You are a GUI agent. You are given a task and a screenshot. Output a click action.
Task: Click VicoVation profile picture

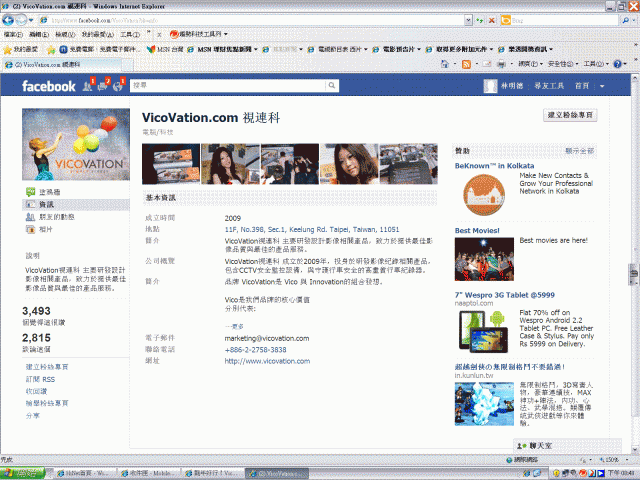(76, 144)
